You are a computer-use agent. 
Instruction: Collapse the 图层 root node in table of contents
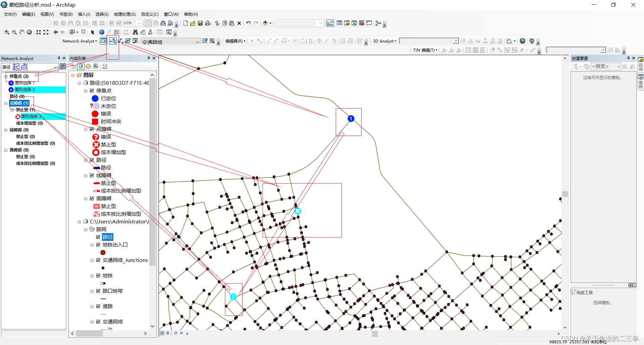click(73, 75)
